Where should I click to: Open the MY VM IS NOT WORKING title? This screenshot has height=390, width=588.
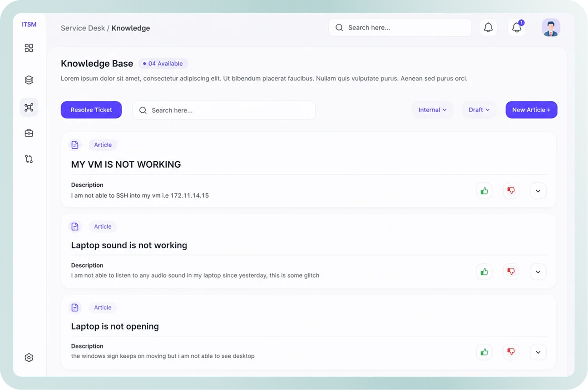coord(126,165)
